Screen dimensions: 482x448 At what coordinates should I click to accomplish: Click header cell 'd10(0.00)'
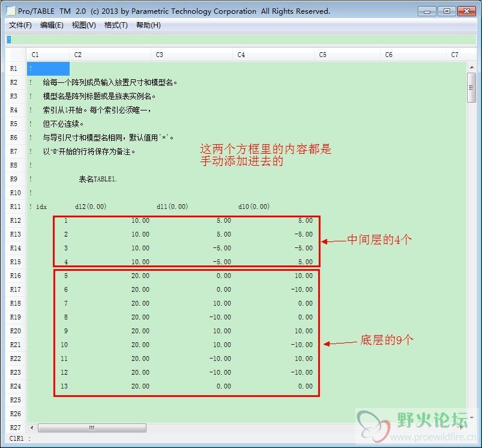point(254,207)
